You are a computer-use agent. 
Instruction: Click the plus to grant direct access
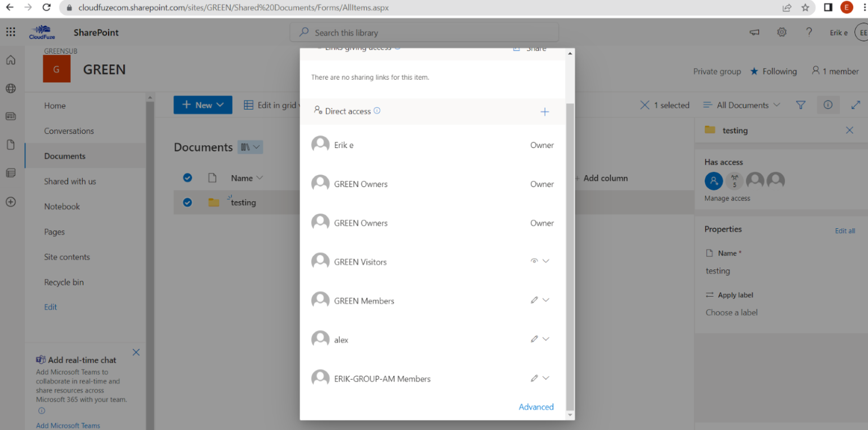point(544,111)
